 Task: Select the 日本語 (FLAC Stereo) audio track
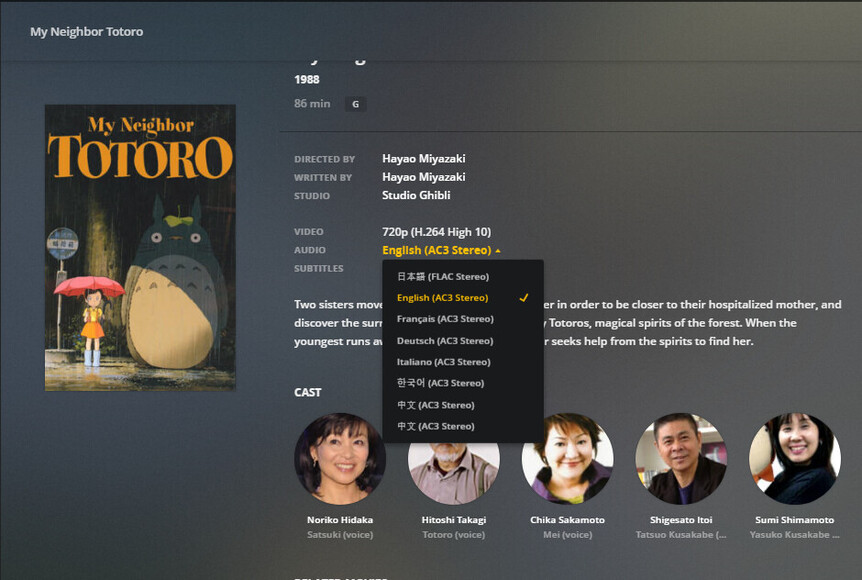(x=462, y=277)
